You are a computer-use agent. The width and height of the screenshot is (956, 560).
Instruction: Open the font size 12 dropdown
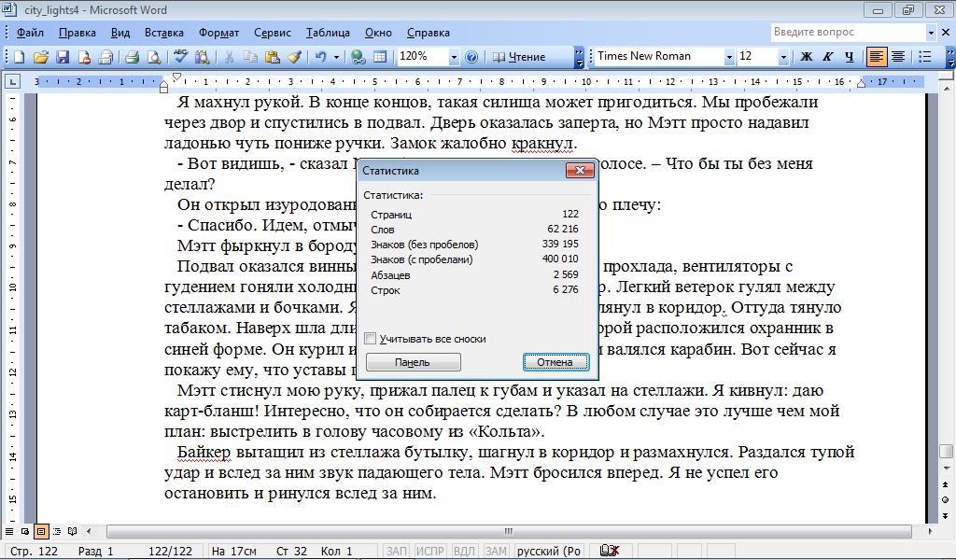point(782,57)
